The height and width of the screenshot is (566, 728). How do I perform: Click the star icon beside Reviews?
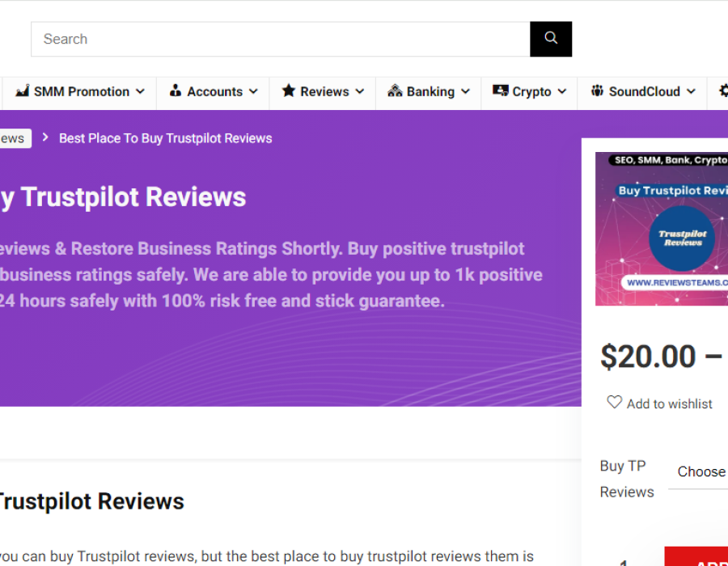coord(289,91)
